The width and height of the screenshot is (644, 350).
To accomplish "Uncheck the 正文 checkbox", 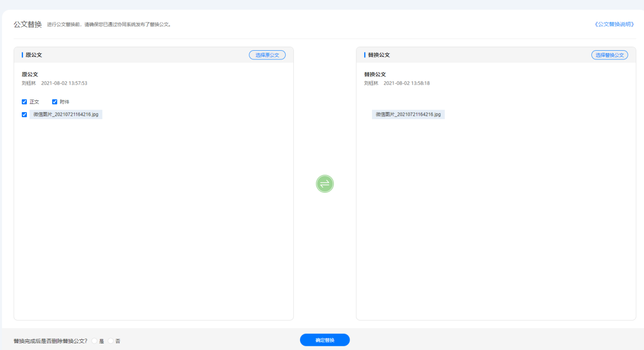I will point(24,101).
